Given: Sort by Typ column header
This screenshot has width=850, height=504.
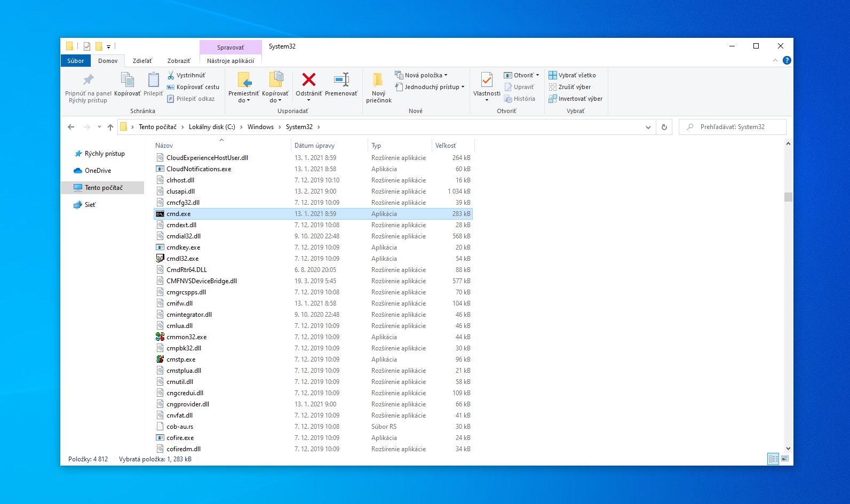Looking at the screenshot, I should [x=400, y=145].
